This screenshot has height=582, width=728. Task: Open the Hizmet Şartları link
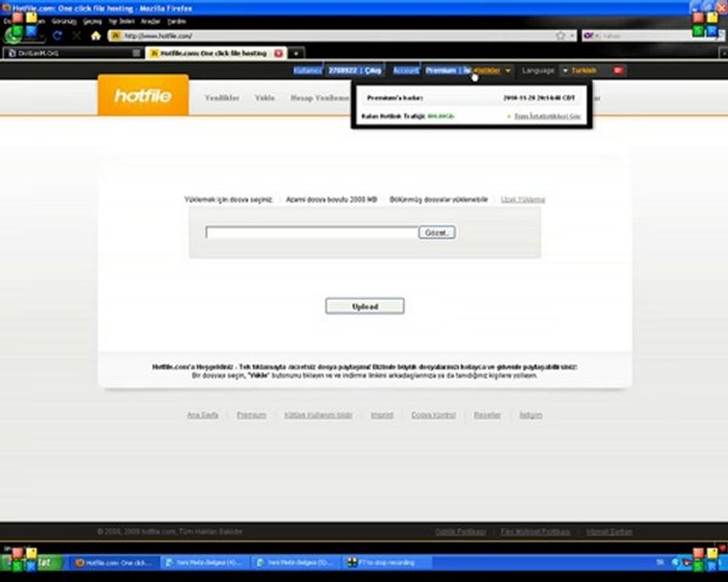[608, 531]
